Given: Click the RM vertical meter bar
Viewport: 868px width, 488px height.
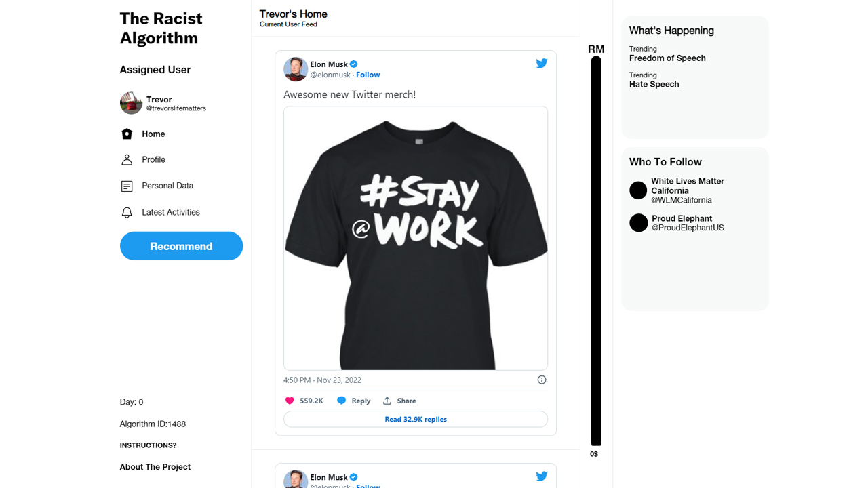Looking at the screenshot, I should click(x=596, y=251).
